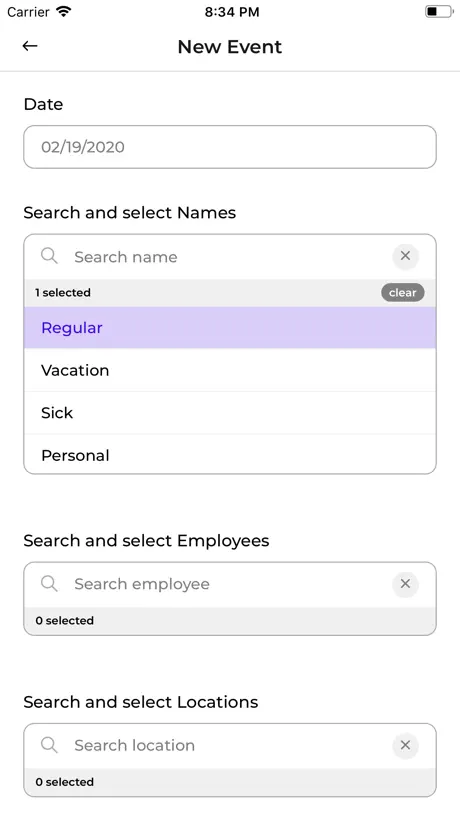Click the clear selected names button
The image size is (460, 818).
tap(403, 293)
